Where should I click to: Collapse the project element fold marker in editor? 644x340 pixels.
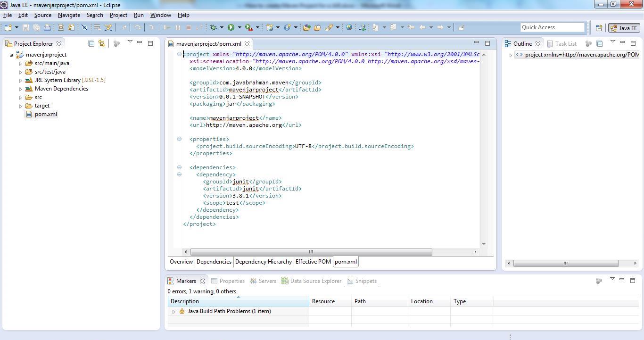[179, 54]
